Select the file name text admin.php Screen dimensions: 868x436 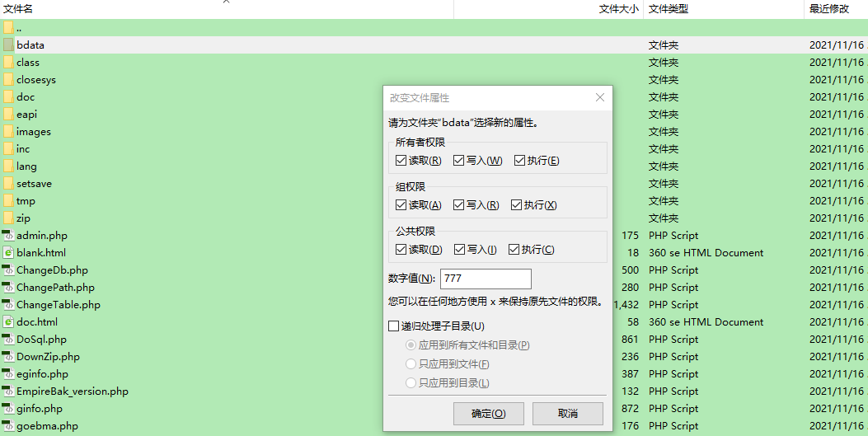[x=42, y=236]
